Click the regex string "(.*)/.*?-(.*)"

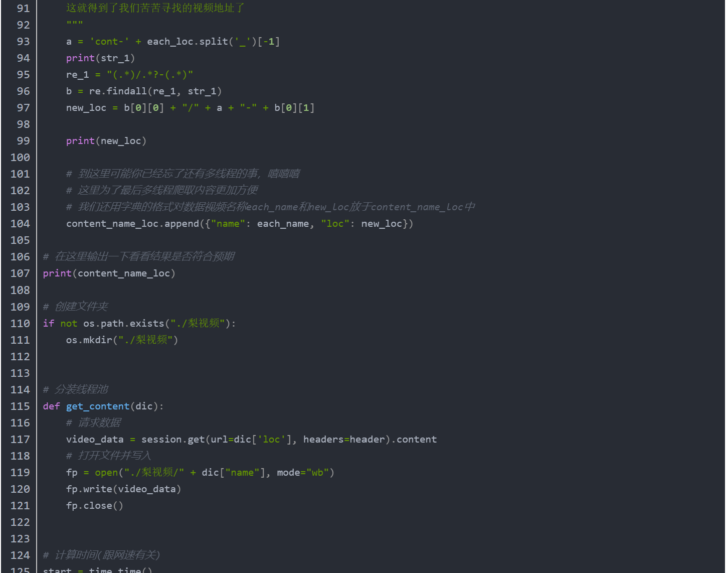(150, 75)
